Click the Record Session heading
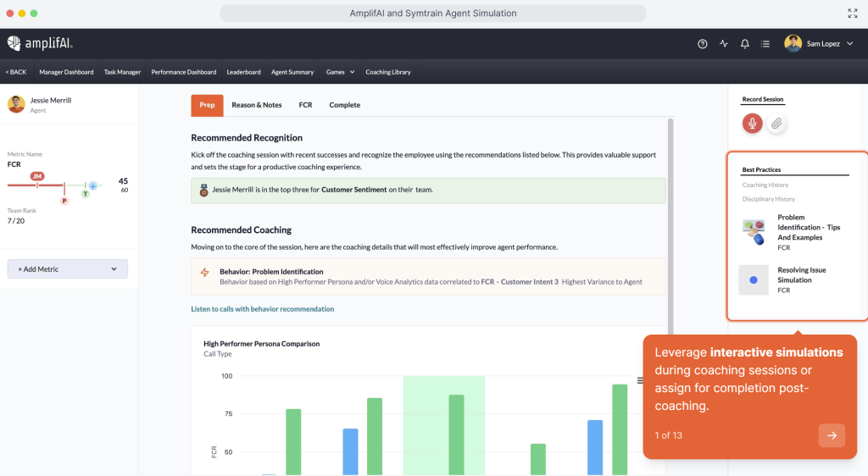Viewport: 868px width, 476px height. coord(762,99)
